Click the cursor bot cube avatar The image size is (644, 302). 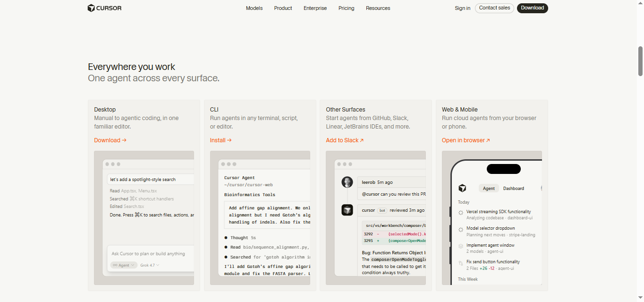coord(347,210)
